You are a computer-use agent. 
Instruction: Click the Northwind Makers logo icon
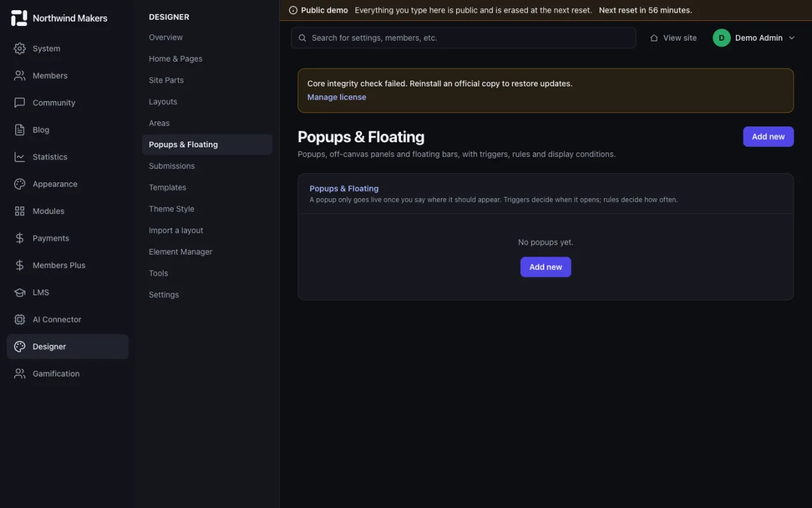(19, 18)
